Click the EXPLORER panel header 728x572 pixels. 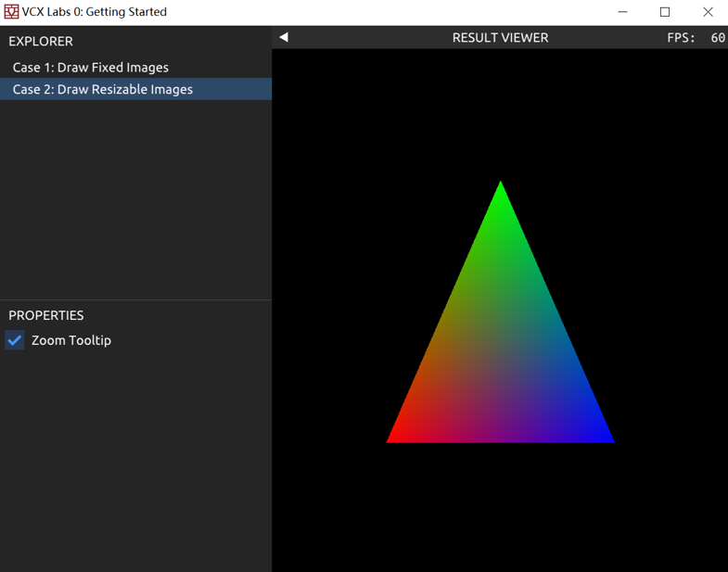click(41, 41)
